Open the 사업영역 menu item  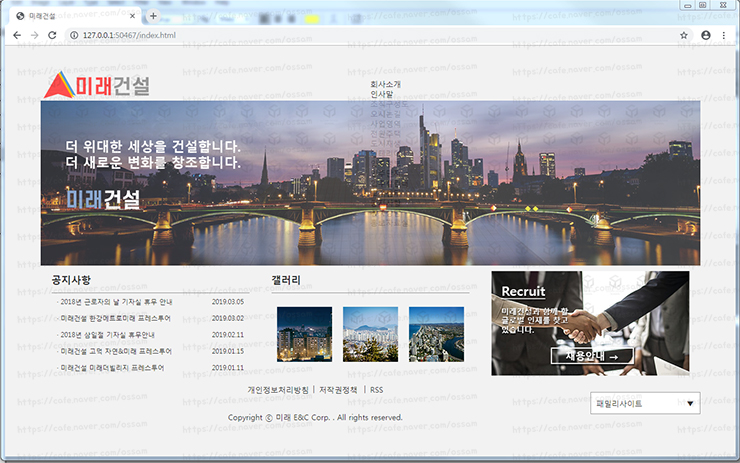(386, 124)
